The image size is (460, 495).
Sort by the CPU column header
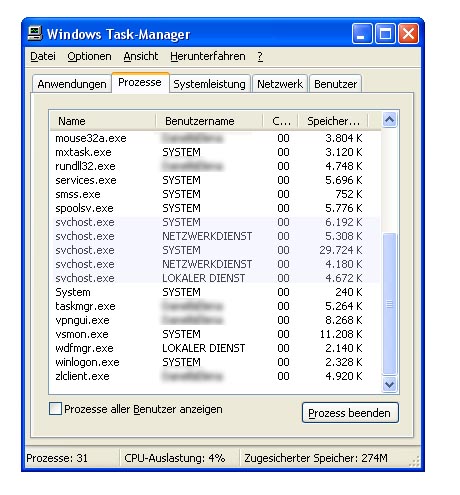tap(280, 121)
